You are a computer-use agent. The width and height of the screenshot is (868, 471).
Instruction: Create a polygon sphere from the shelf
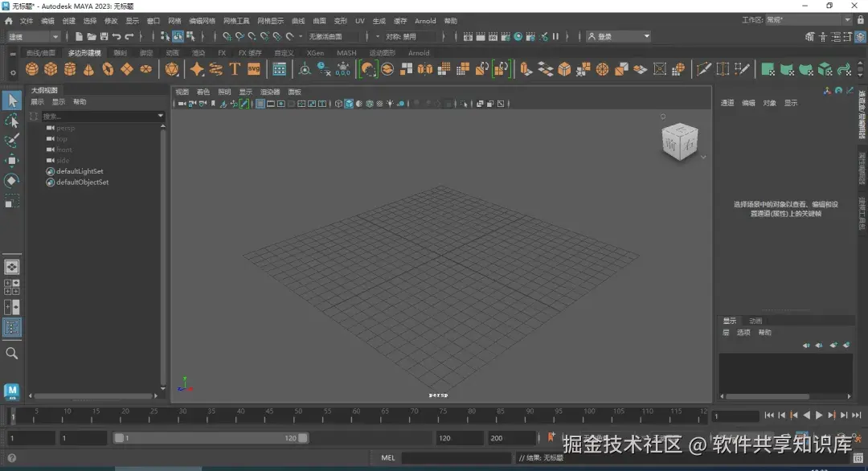32,70
